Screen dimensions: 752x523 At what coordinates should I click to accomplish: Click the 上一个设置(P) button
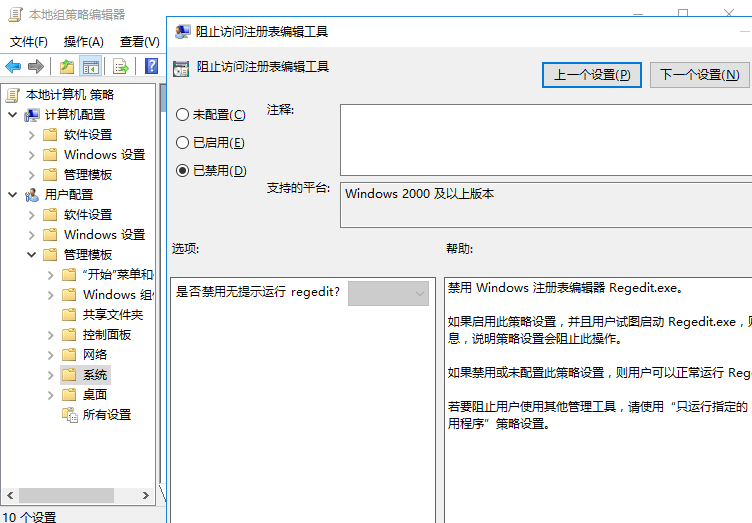(x=592, y=75)
